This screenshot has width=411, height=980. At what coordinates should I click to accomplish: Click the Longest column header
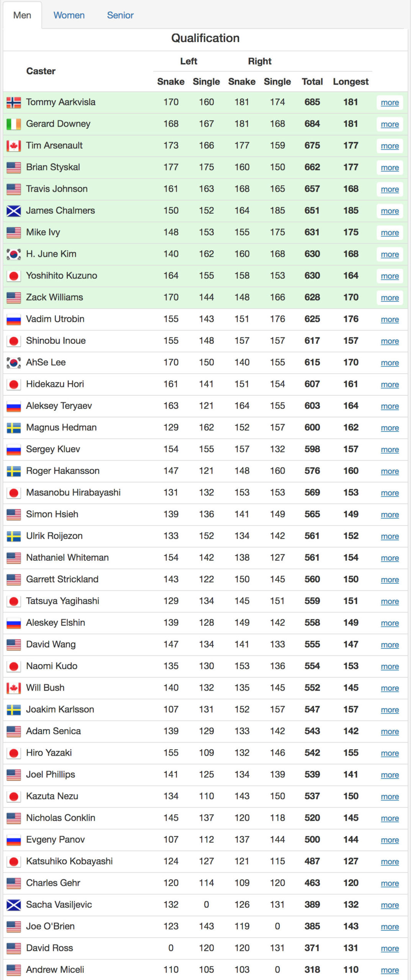350,82
